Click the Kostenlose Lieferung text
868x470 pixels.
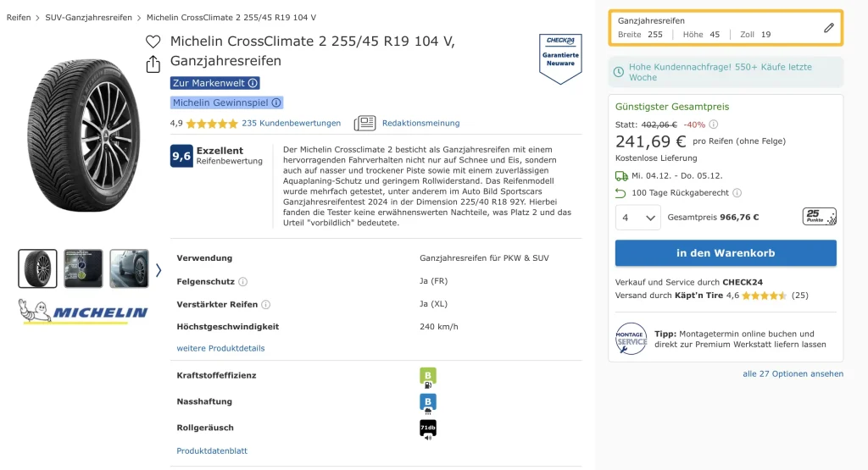click(656, 158)
